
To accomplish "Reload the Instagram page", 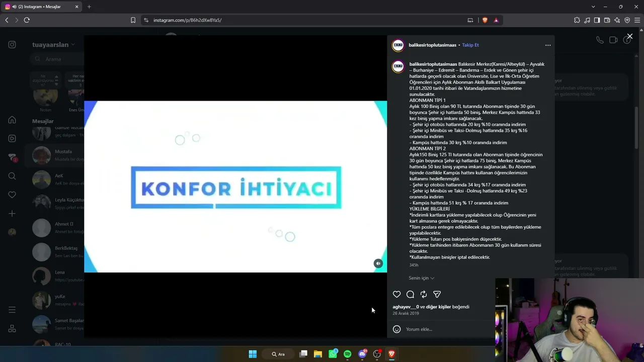I will tap(27, 20).
